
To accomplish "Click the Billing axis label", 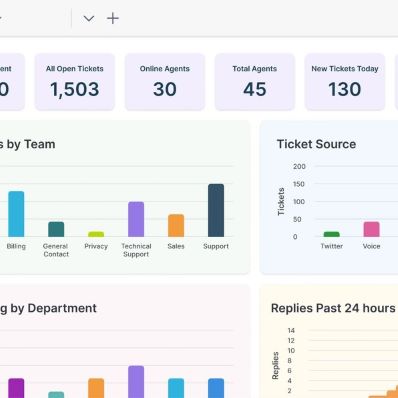I will pos(16,246).
